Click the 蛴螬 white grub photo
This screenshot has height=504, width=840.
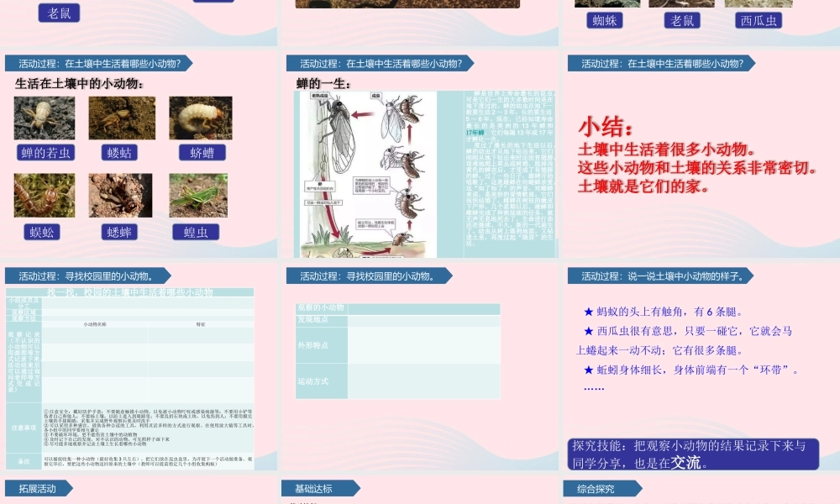201,118
